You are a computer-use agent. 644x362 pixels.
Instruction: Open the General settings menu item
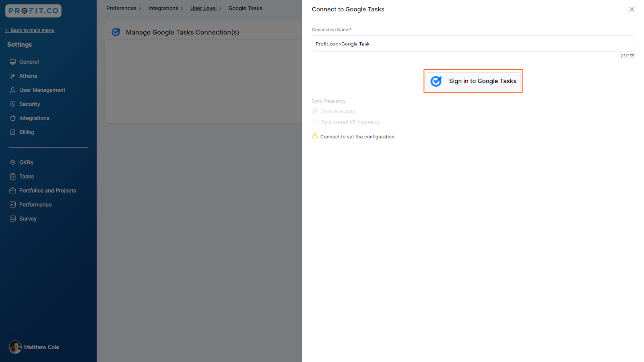(29, 62)
